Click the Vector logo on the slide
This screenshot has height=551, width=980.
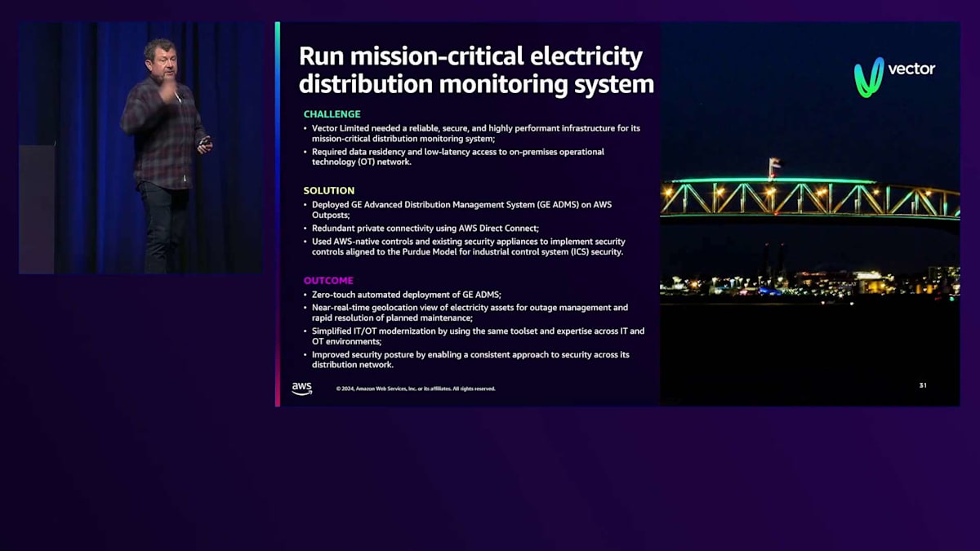click(x=894, y=77)
